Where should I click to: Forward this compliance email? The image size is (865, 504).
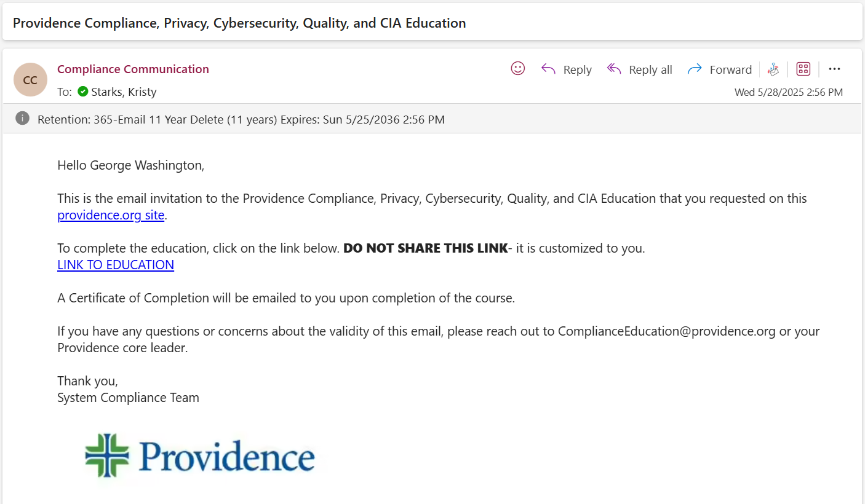[x=719, y=69]
